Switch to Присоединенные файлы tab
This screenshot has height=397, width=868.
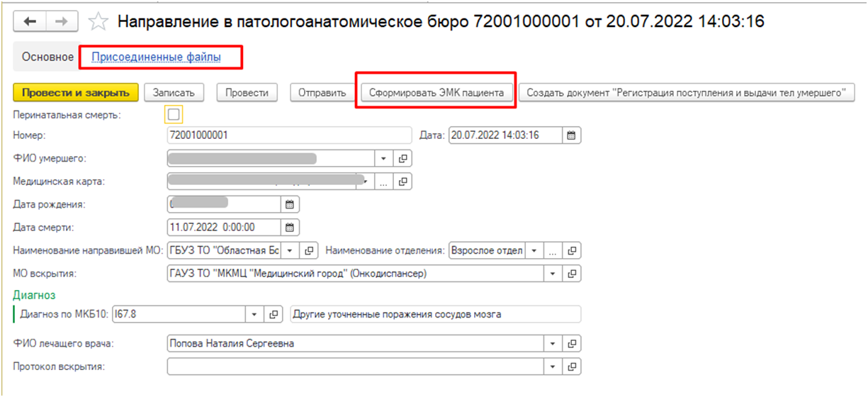tap(157, 57)
